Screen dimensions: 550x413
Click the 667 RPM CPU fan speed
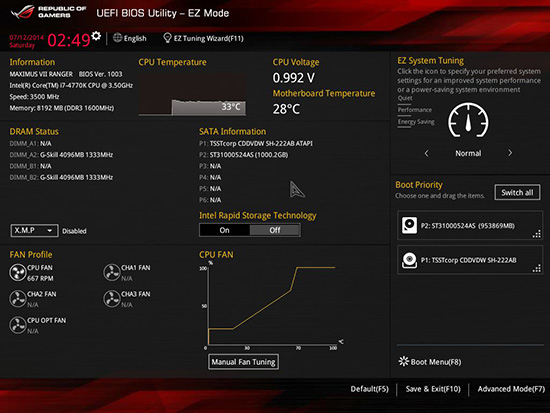coord(40,278)
